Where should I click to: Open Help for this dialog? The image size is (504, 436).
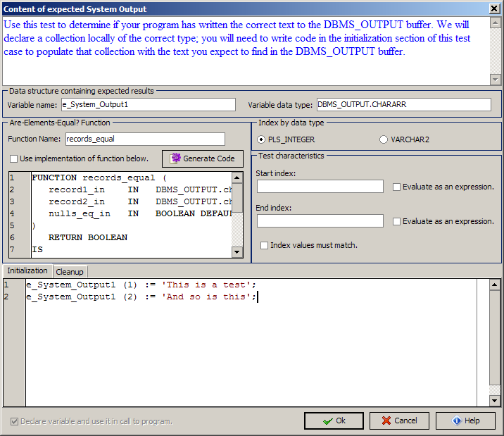point(465,421)
